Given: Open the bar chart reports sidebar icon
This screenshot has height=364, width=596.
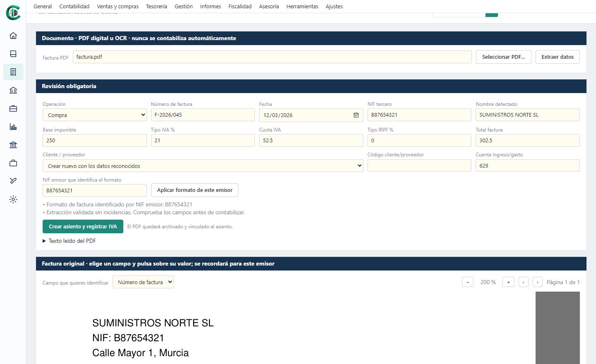Looking at the screenshot, I should 13,127.
